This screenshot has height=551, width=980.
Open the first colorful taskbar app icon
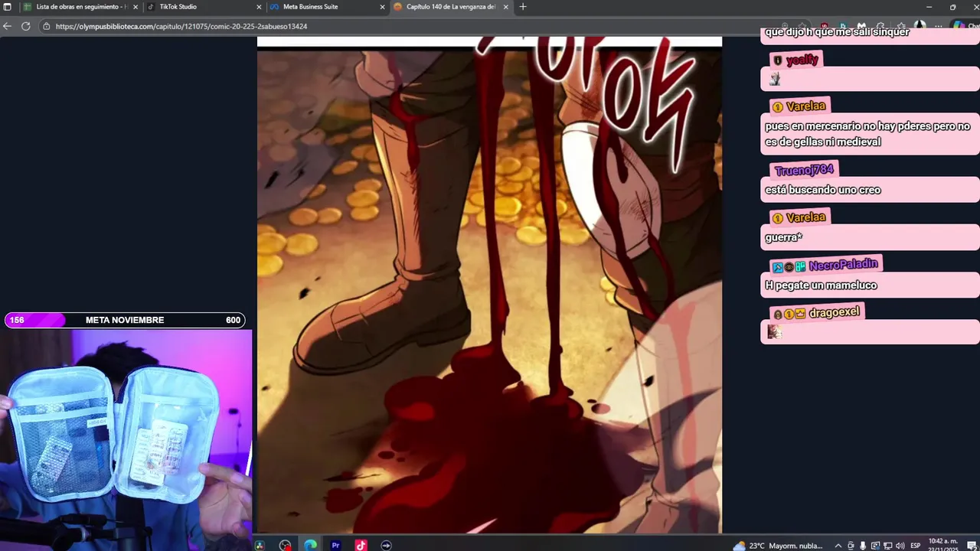260,545
